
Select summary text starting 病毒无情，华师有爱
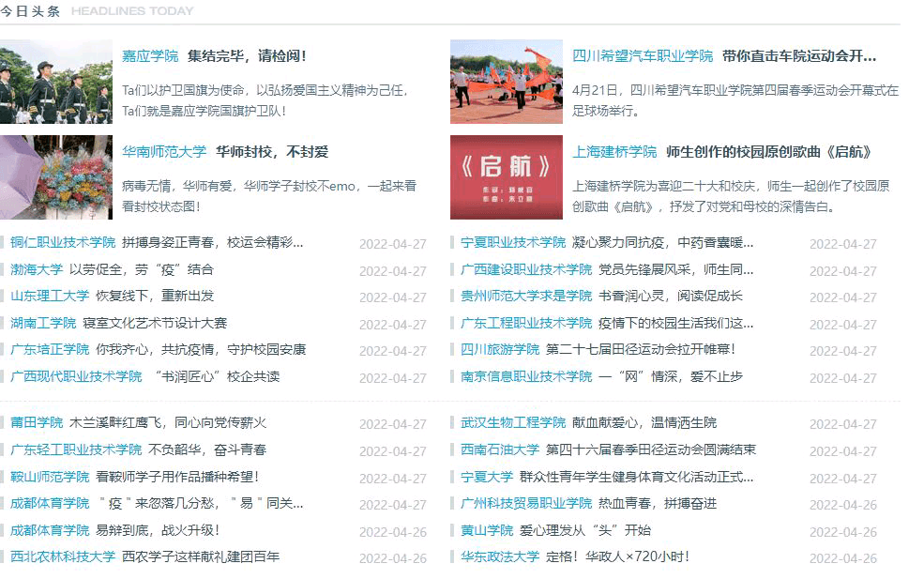pyautogui.click(x=269, y=196)
